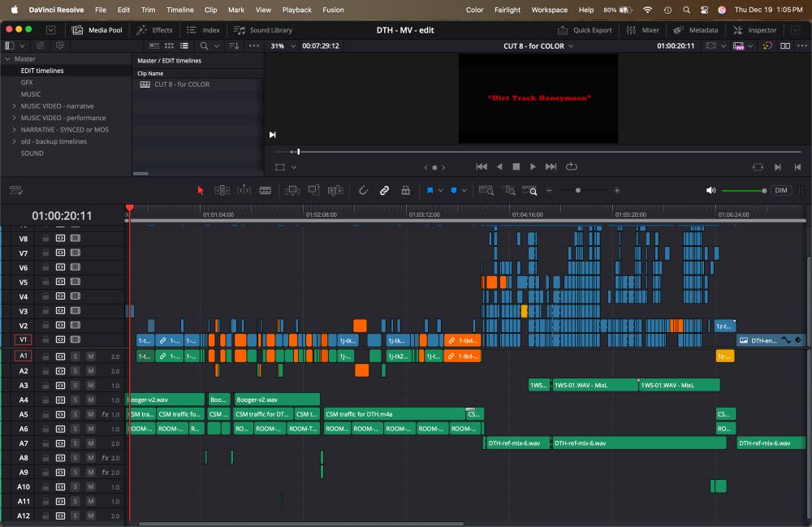Switch media pool to thumbnail view
Image resolution: width=812 pixels, height=527 pixels.
coord(169,46)
